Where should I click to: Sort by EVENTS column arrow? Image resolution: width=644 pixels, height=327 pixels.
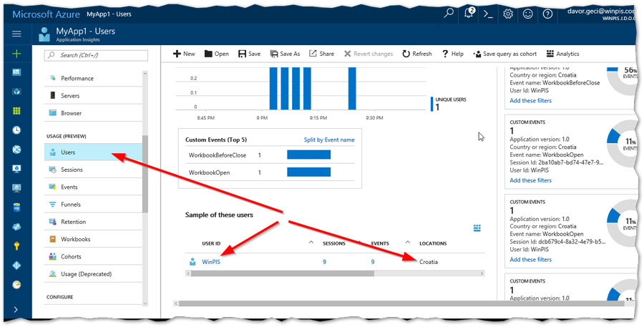[x=407, y=243]
